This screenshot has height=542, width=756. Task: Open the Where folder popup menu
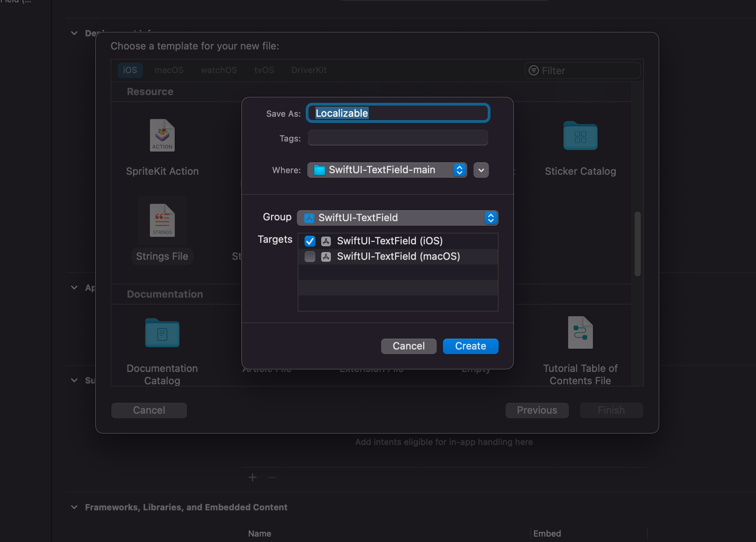(x=387, y=170)
